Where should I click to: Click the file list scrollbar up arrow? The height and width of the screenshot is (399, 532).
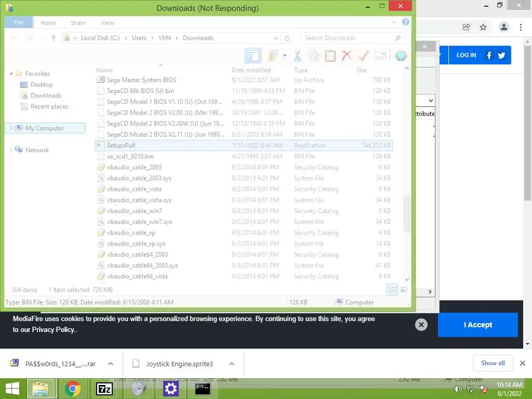tap(407, 69)
